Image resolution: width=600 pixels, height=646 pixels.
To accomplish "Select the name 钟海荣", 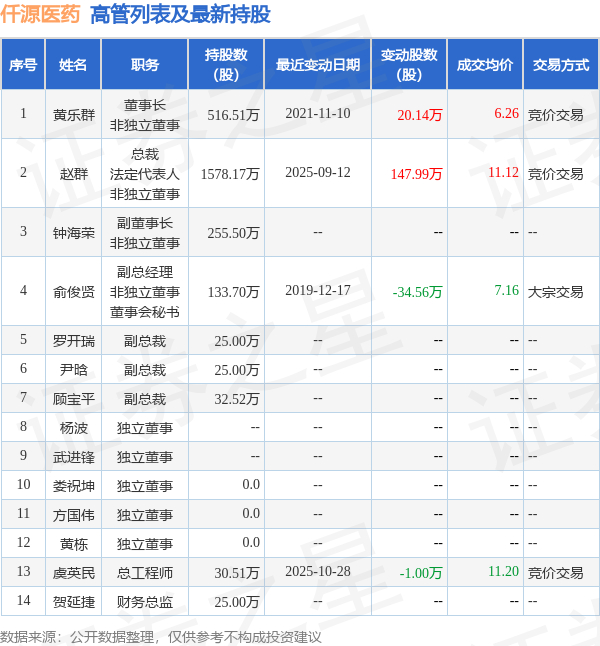I will [74, 233].
